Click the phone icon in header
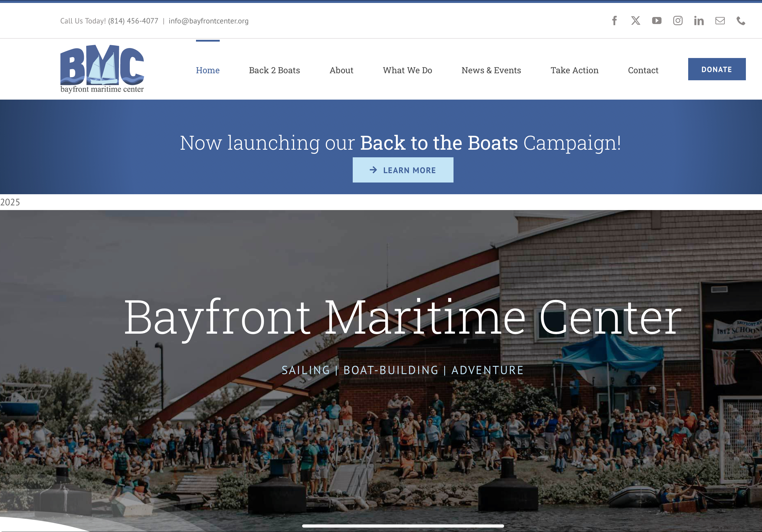 [x=741, y=21]
